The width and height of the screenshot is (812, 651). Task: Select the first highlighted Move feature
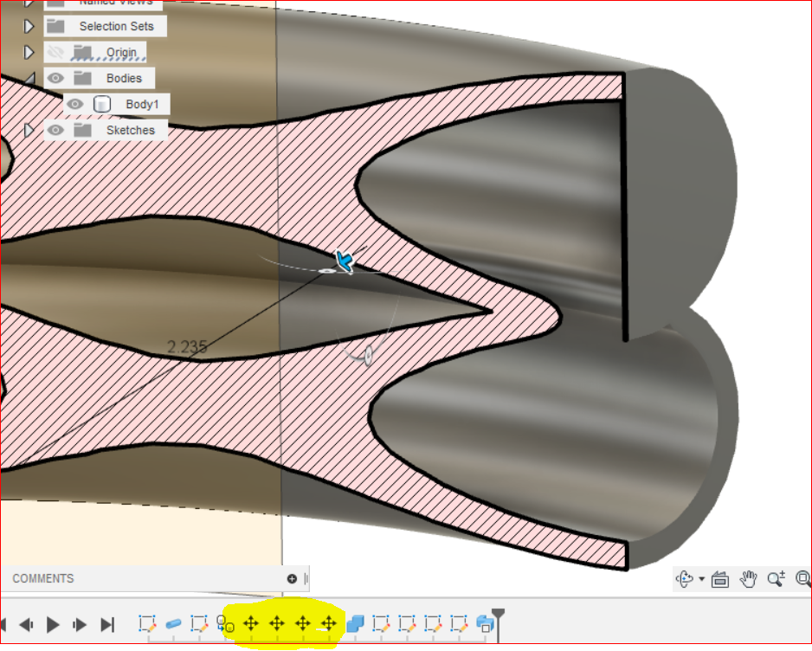[x=251, y=623]
